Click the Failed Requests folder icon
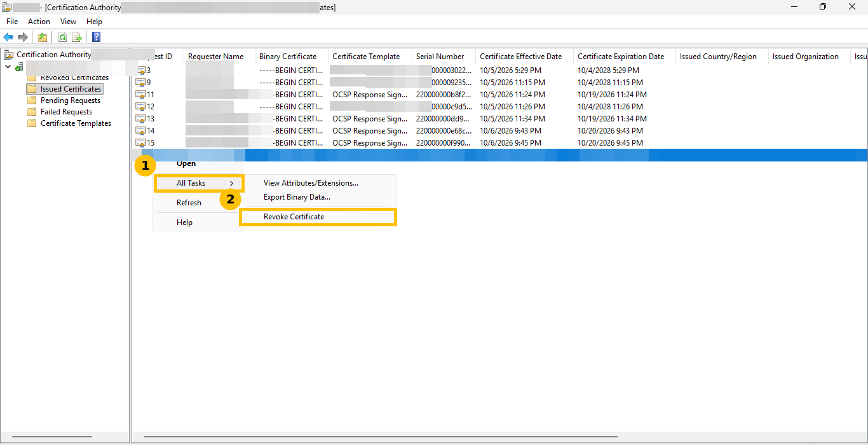This screenshot has height=445, width=868. (32, 112)
